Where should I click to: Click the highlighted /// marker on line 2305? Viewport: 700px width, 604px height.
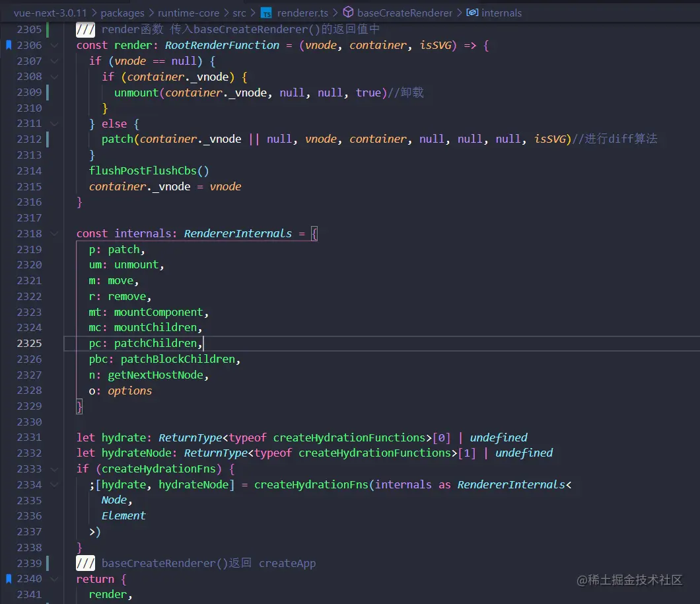85,30
